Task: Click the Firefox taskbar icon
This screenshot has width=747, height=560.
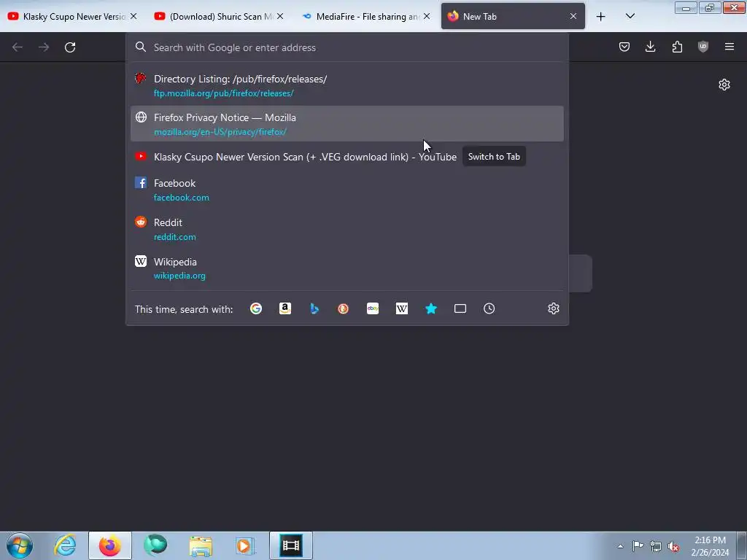Action: 110,545
